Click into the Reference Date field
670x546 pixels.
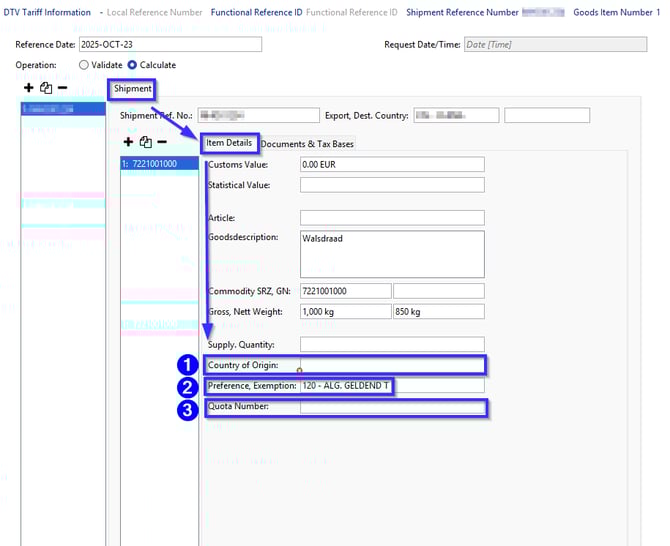point(169,45)
